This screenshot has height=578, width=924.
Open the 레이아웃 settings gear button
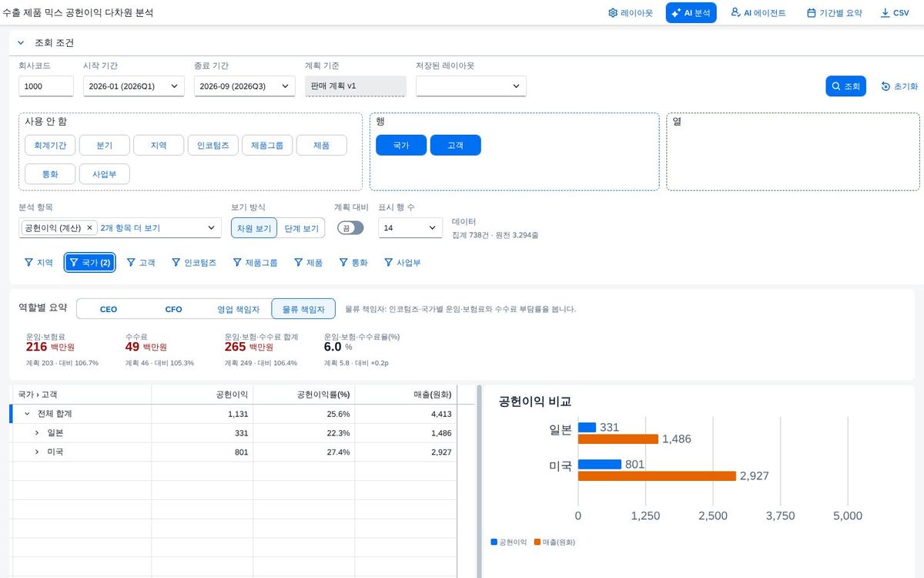click(630, 13)
